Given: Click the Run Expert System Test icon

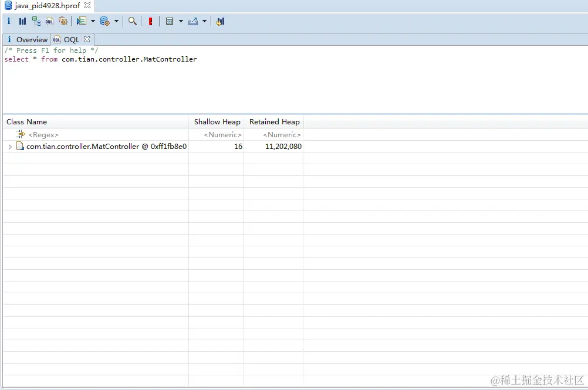Looking at the screenshot, I should tap(82, 21).
